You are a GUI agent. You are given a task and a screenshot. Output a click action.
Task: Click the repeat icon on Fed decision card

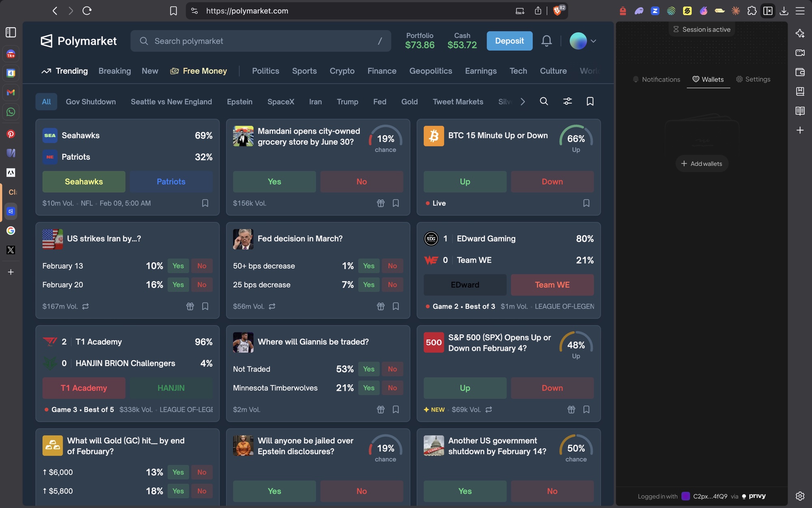272,306
